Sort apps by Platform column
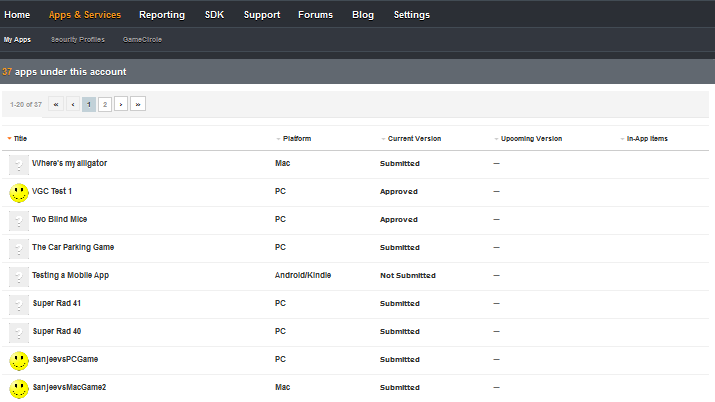The image size is (715, 402). (x=296, y=139)
